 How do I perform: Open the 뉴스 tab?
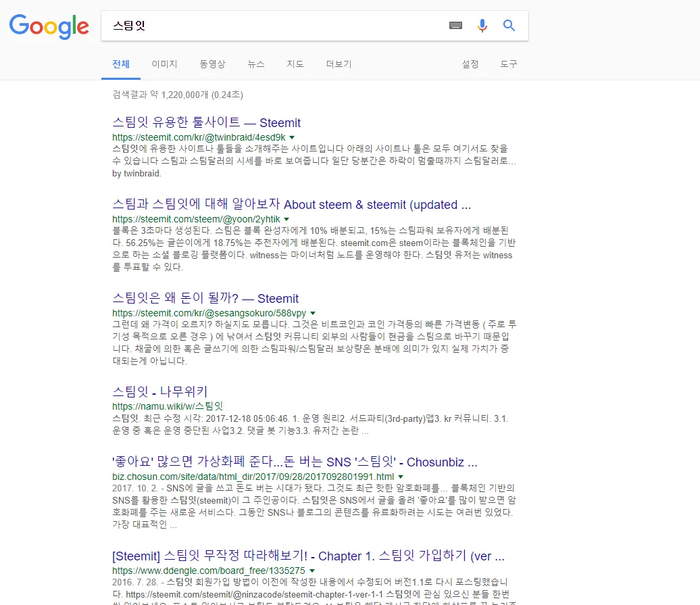click(256, 64)
